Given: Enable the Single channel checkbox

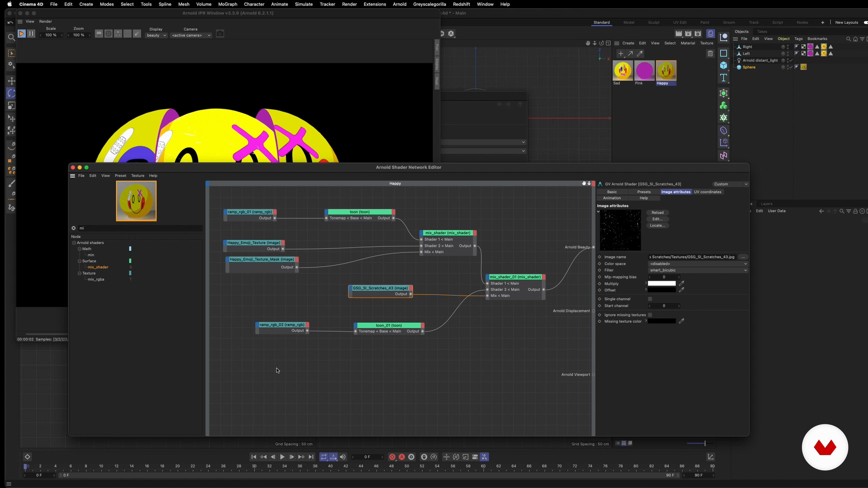Looking at the screenshot, I should pos(650,299).
